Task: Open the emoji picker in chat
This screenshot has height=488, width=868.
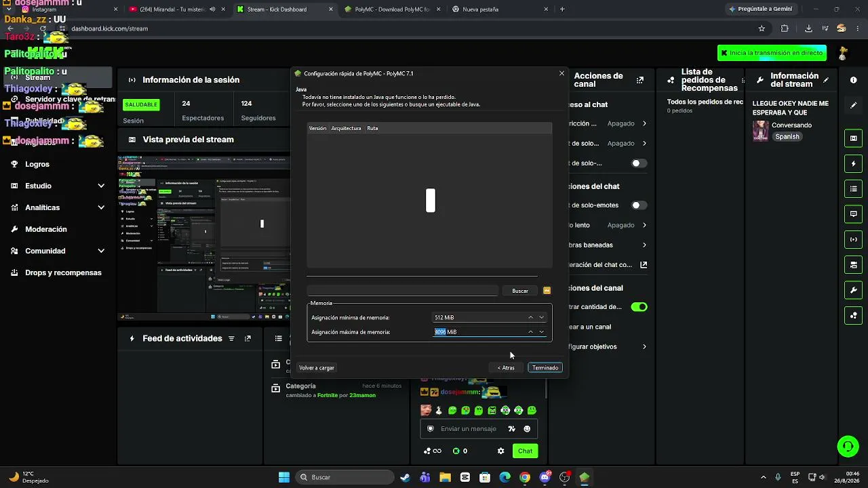Action: coord(527,429)
